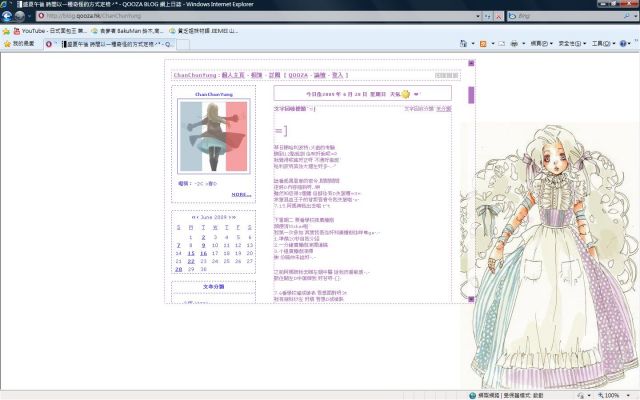Click the MORE... link under profile
The width and height of the screenshot is (640, 400).
pos(241,195)
